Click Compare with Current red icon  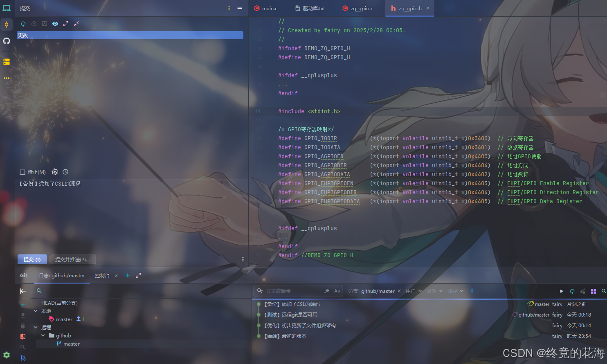pyautogui.click(x=23, y=337)
